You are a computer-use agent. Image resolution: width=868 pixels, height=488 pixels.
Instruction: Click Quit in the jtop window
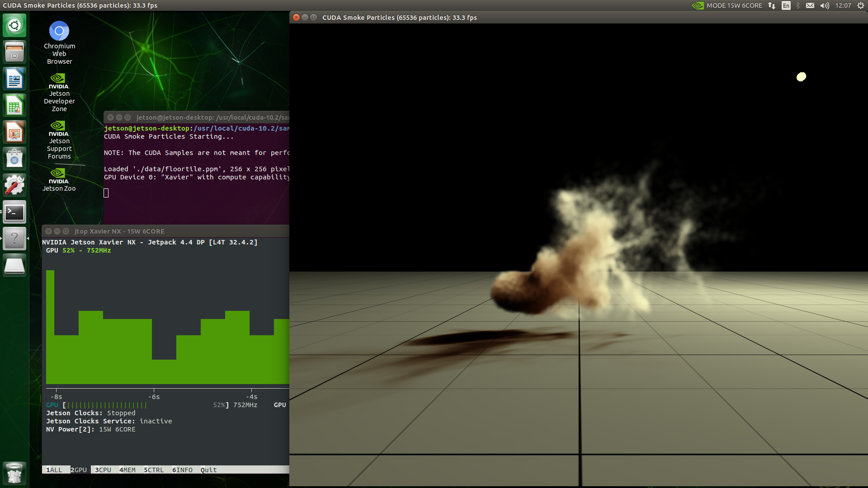(x=208, y=470)
